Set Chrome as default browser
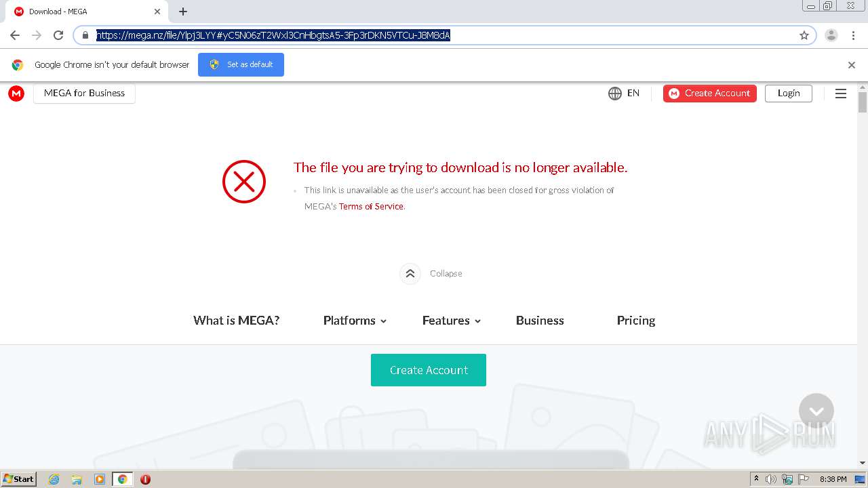 click(241, 64)
